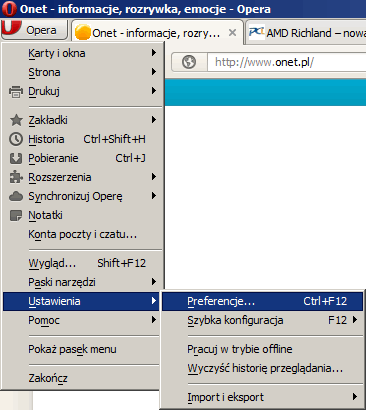Expand the Szybka konfiguracja submenu arrow

[x=355, y=320]
